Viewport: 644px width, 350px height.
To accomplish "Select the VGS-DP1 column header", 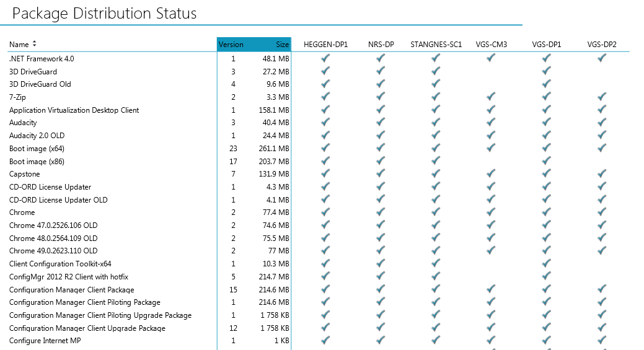I will (x=546, y=45).
